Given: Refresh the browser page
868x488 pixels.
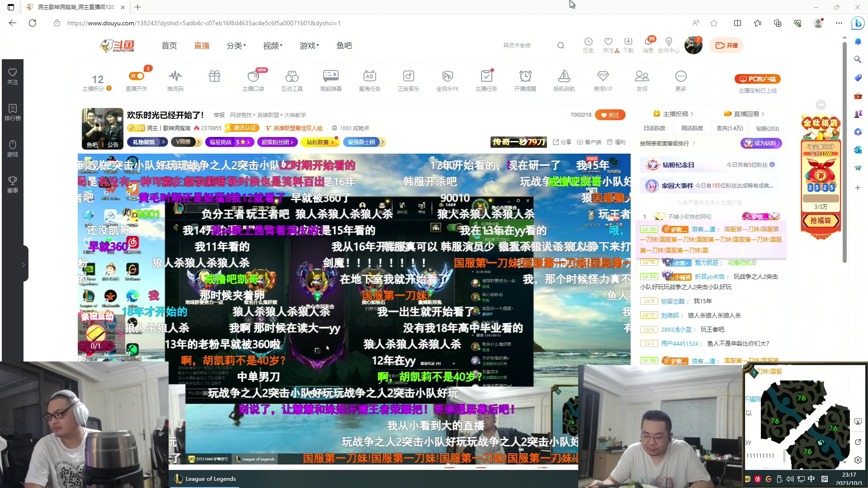Looking at the screenshot, I should [33, 23].
